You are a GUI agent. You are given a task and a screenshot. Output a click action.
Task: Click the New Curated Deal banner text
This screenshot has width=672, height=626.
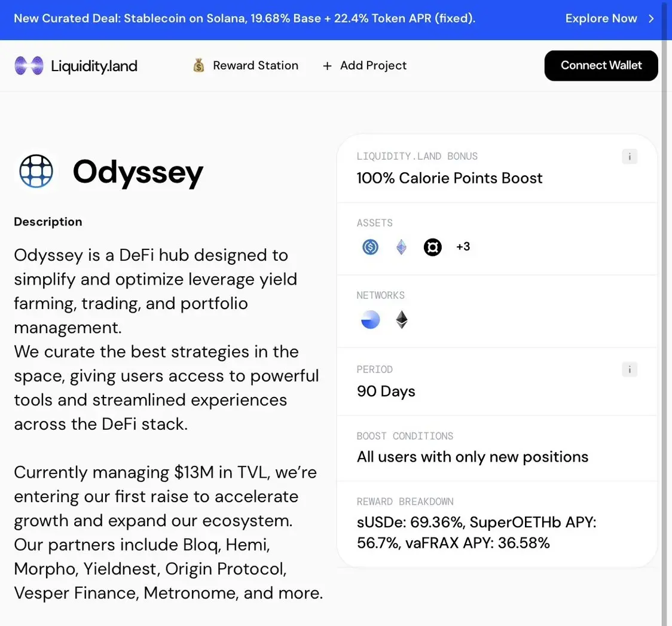(x=245, y=19)
